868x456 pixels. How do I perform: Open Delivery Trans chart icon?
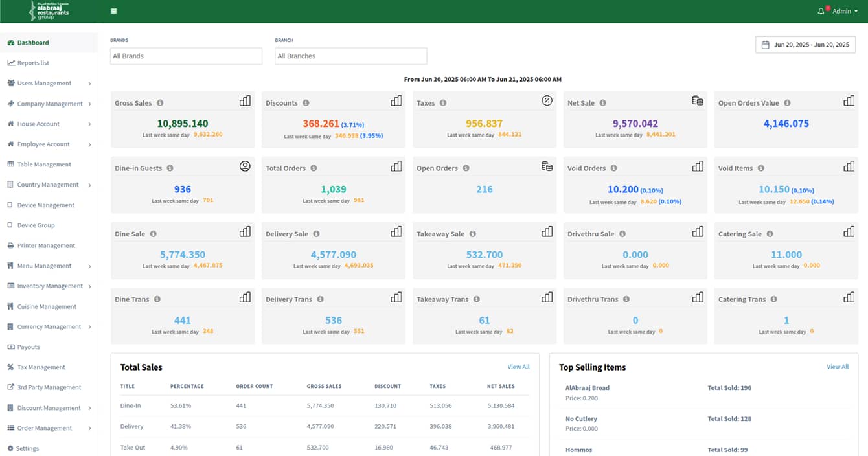click(396, 297)
